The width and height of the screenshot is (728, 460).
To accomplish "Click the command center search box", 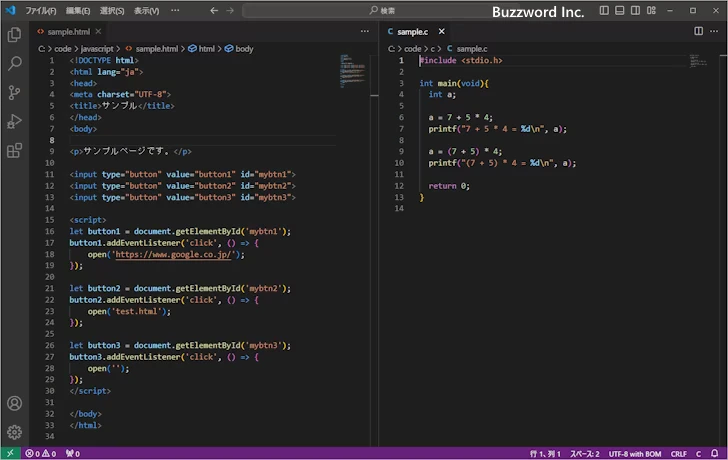I will coord(385,10).
